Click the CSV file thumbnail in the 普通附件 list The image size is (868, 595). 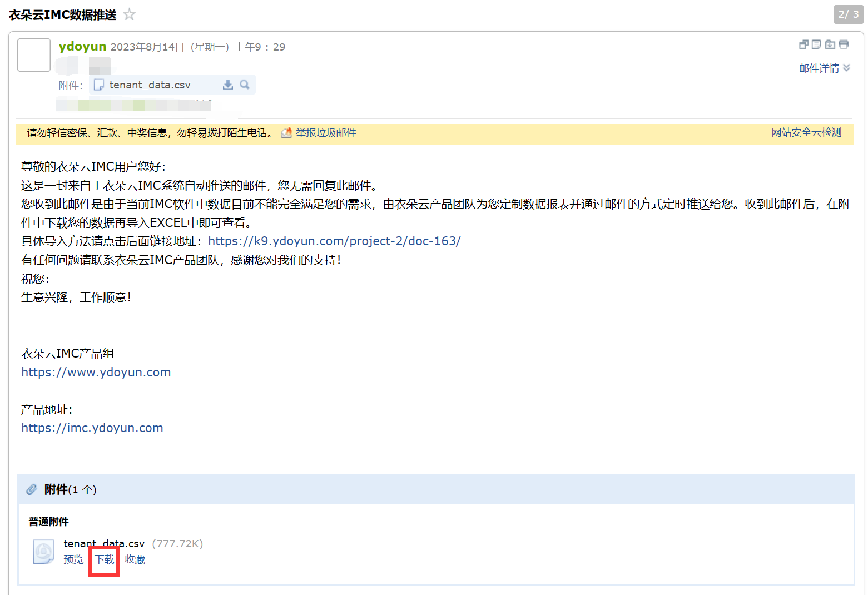pos(44,552)
